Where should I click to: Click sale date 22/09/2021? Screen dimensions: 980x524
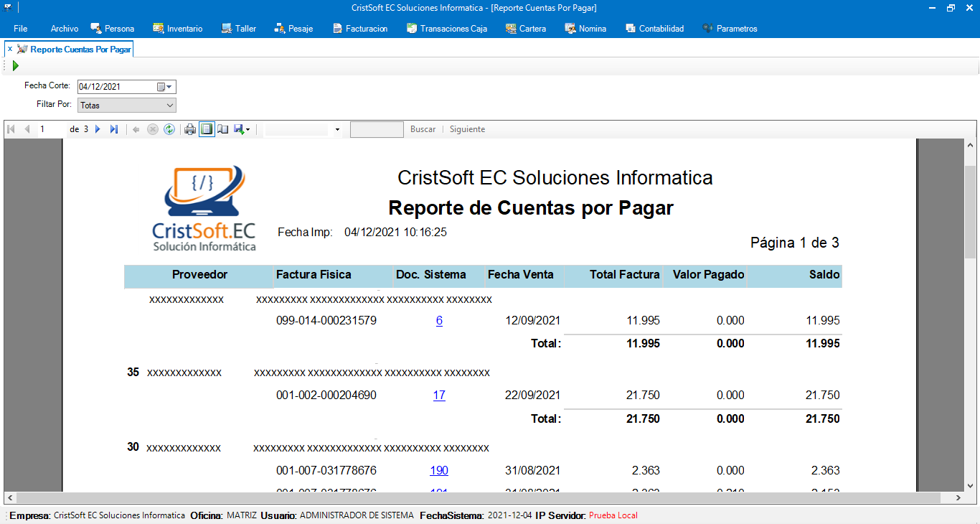coord(532,395)
